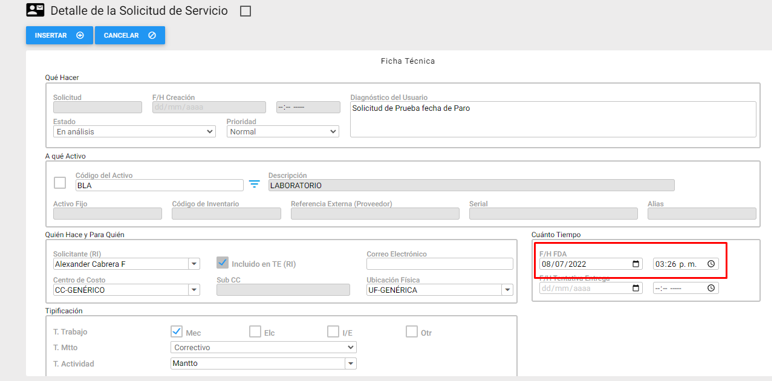Toggle the checkbox beside Código del Activo
The height and width of the screenshot is (382, 772).
click(x=60, y=183)
